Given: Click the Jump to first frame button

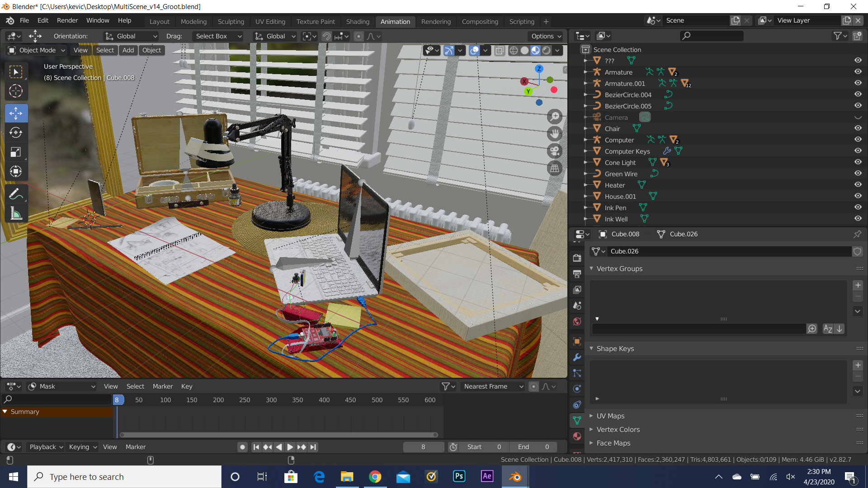Looking at the screenshot, I should tap(256, 447).
